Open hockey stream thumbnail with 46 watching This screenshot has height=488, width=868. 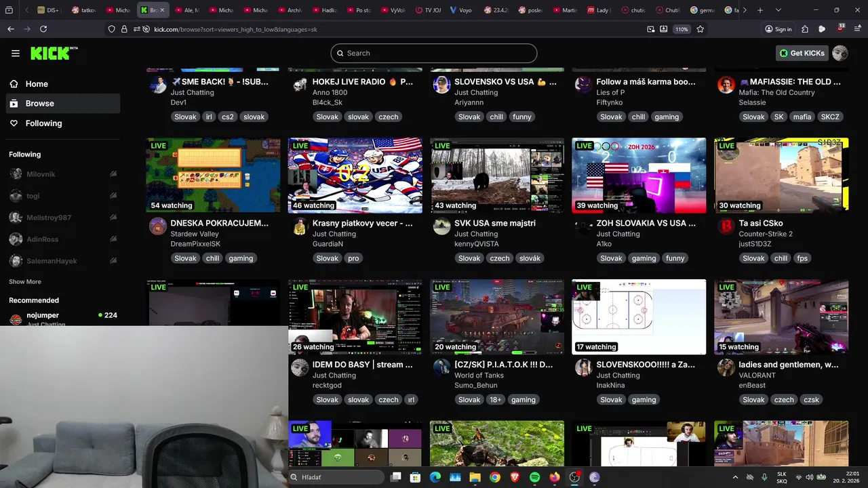[355, 176]
